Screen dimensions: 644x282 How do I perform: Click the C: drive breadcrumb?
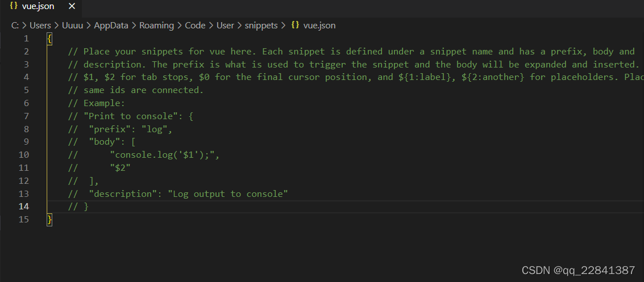[x=15, y=25]
